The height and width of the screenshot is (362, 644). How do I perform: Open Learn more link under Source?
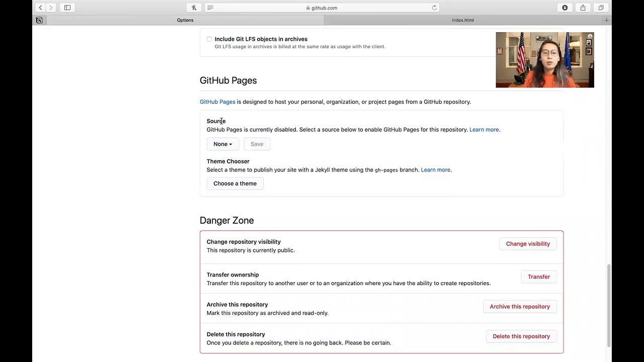pyautogui.click(x=484, y=130)
